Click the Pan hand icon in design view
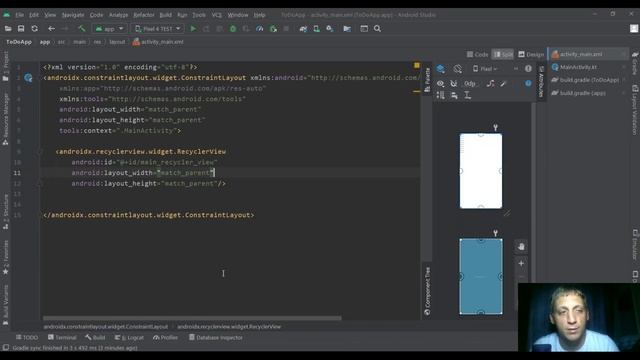Image resolution: width=640 pixels, height=360 pixels. 521,247
